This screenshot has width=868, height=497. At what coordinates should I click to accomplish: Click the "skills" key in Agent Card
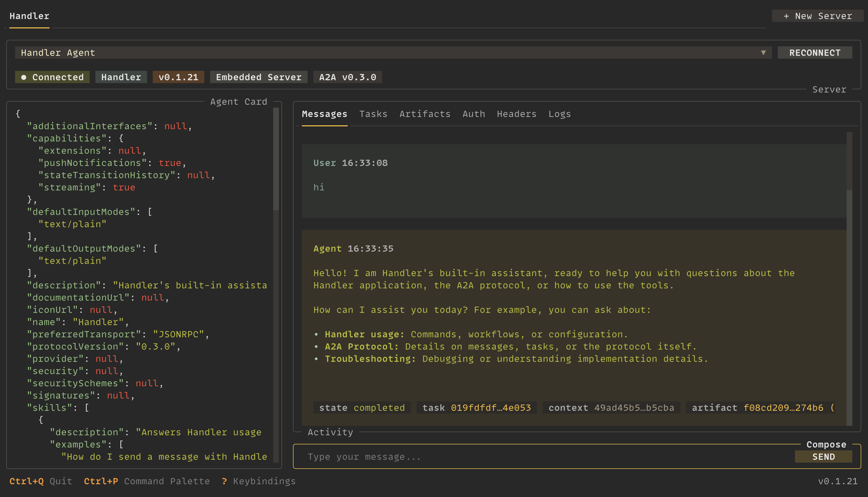50,408
